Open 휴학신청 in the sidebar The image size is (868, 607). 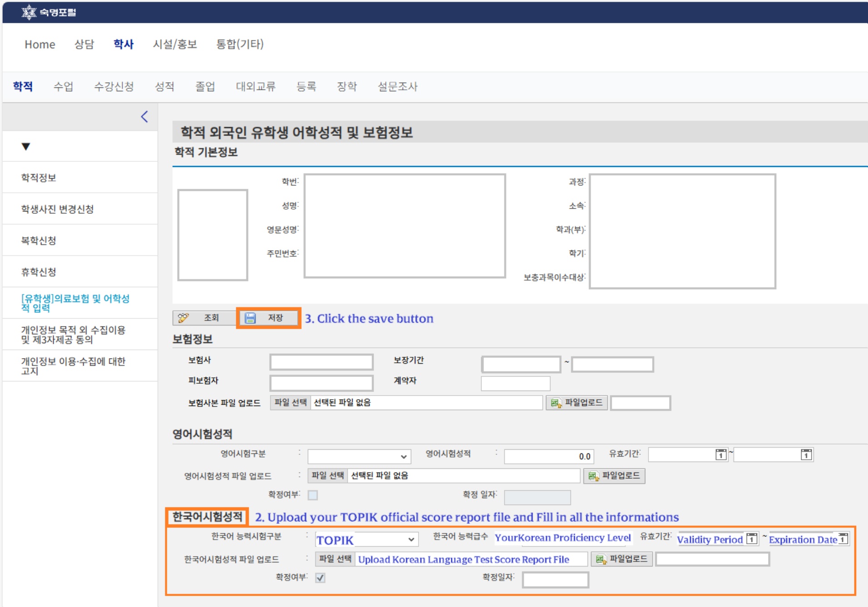(39, 272)
